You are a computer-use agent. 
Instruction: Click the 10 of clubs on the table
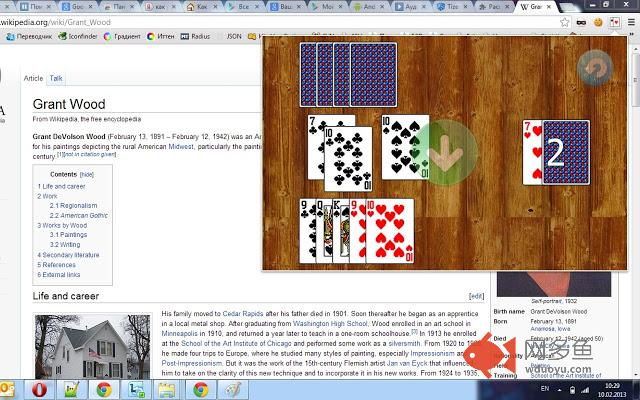(x=348, y=159)
